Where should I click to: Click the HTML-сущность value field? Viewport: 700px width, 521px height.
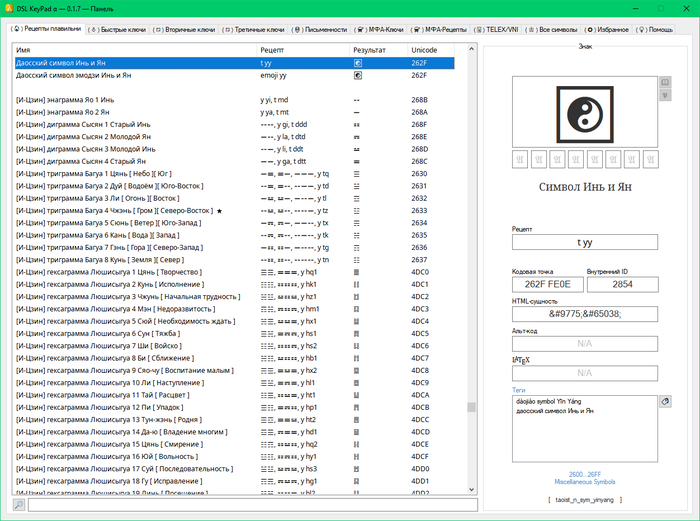coord(584,314)
